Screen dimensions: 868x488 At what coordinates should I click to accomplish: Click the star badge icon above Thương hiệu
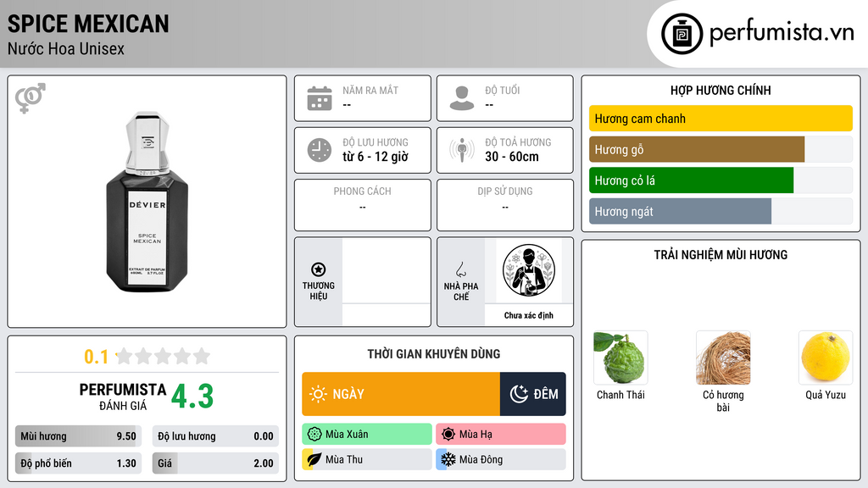[319, 269]
